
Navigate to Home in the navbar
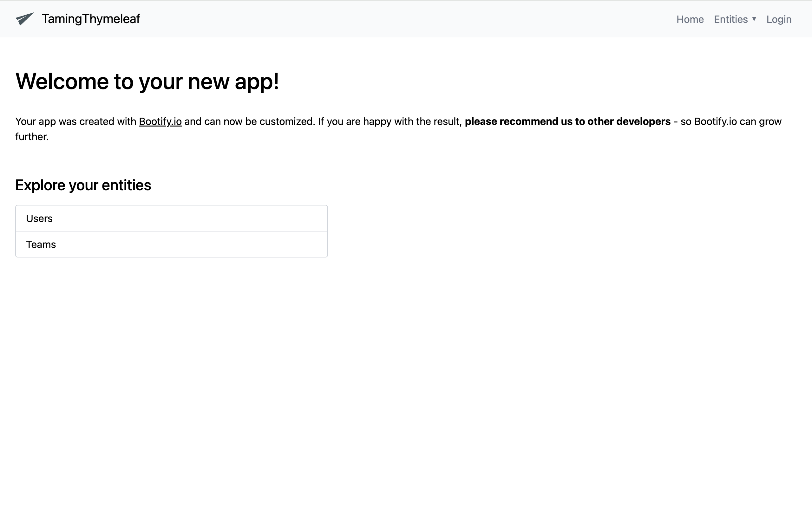tap(690, 19)
